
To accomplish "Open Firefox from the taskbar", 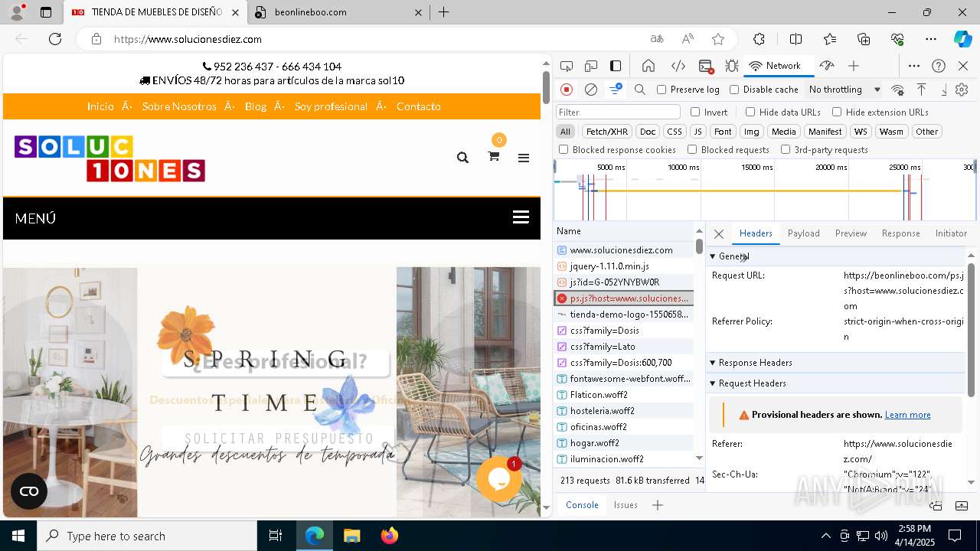I will (x=389, y=536).
